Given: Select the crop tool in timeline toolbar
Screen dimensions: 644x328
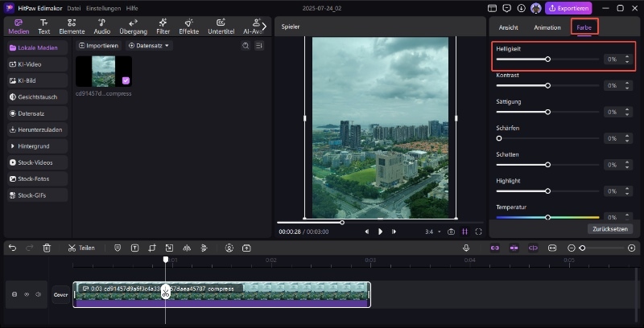Looking at the screenshot, I should tap(152, 248).
